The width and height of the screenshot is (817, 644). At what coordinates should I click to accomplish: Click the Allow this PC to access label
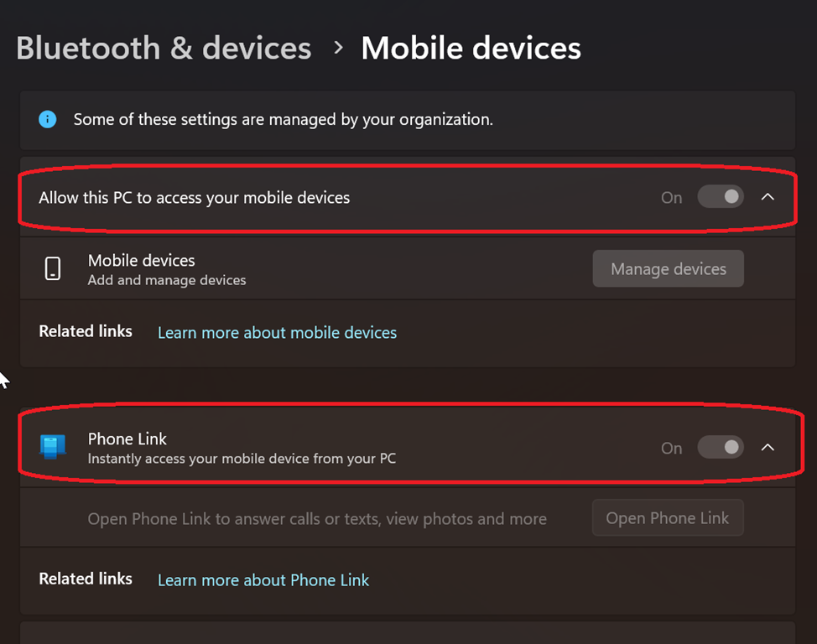194,198
